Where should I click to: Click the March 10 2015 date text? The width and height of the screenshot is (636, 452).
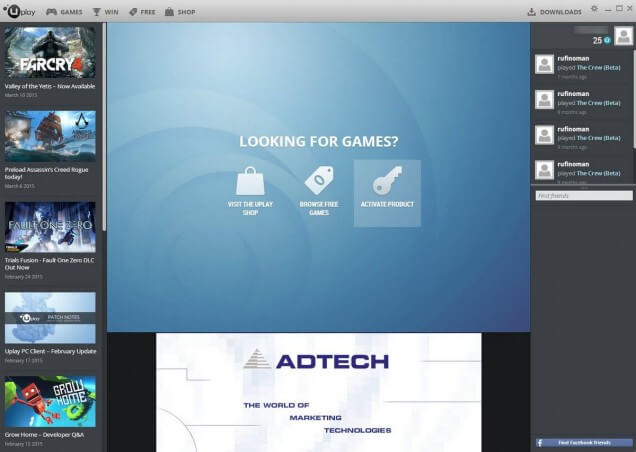coord(21,95)
